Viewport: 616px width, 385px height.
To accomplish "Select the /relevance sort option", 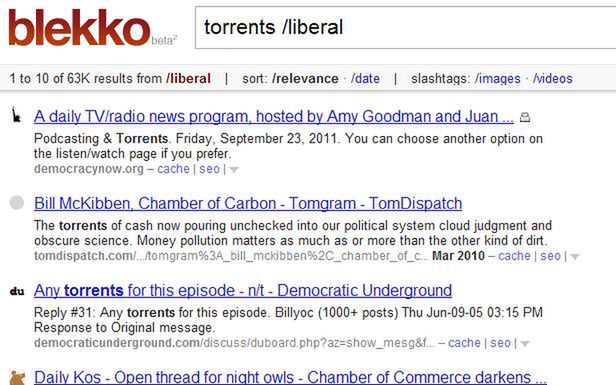I will coord(305,79).
